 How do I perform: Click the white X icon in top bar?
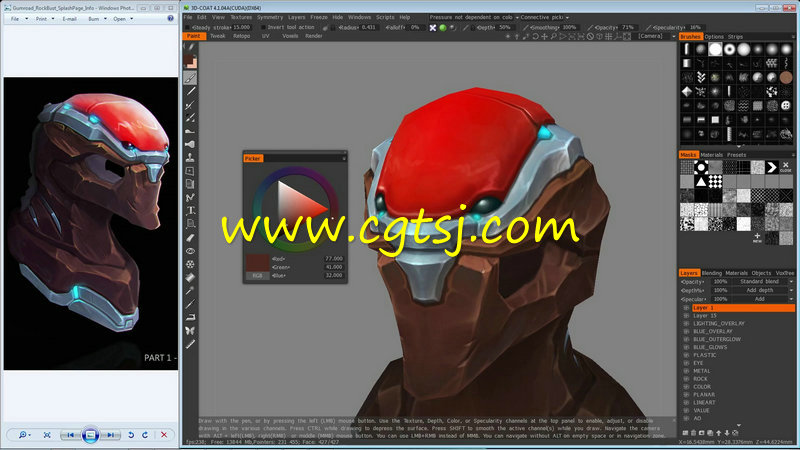point(433,28)
